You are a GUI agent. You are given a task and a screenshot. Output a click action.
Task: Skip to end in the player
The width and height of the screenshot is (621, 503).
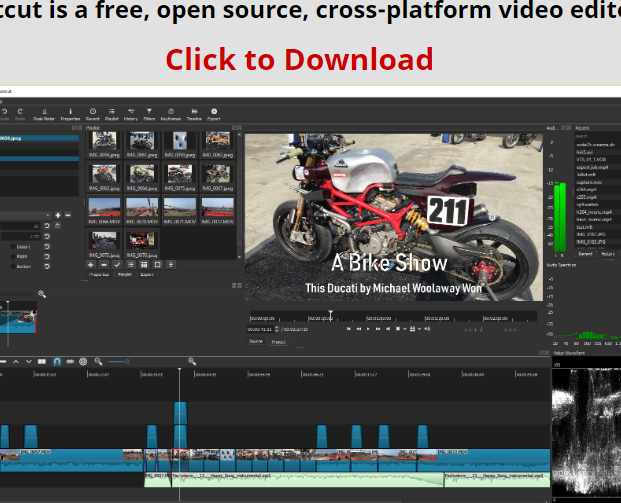pos(388,329)
